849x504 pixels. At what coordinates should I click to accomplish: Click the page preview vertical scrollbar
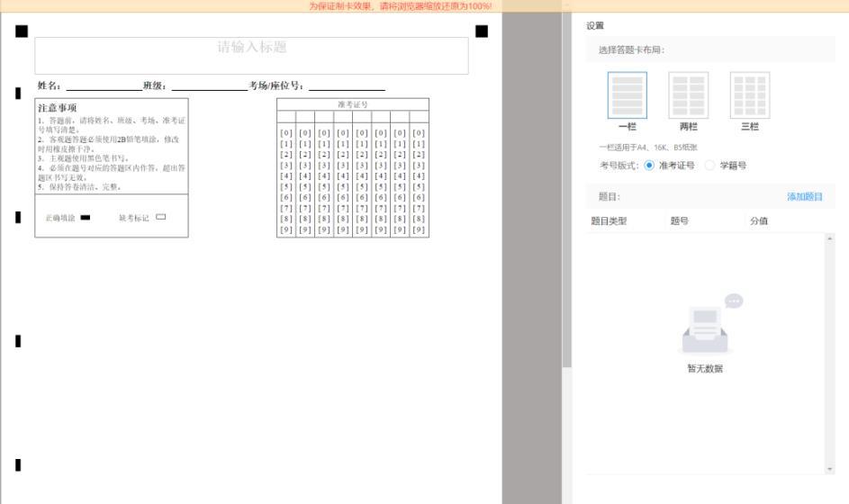point(567,190)
